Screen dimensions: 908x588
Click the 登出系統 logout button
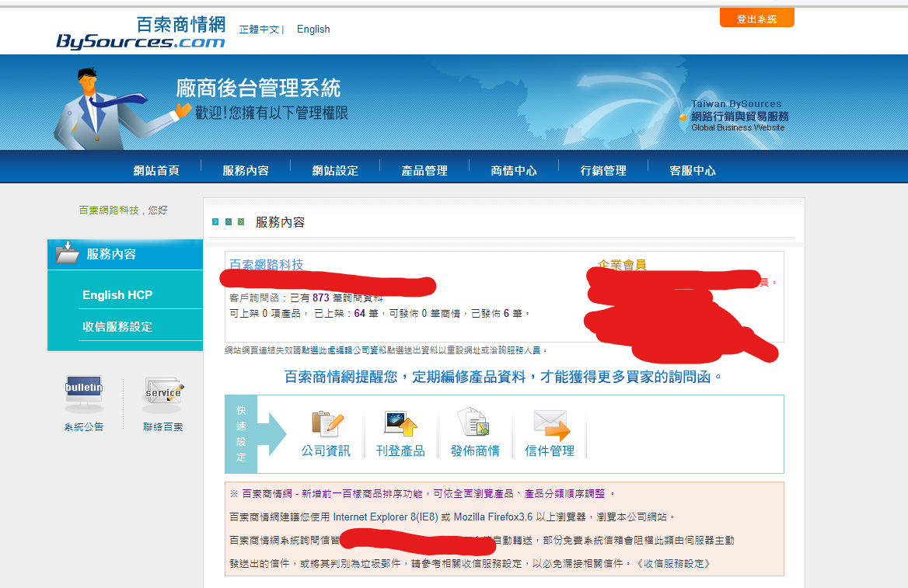(757, 19)
